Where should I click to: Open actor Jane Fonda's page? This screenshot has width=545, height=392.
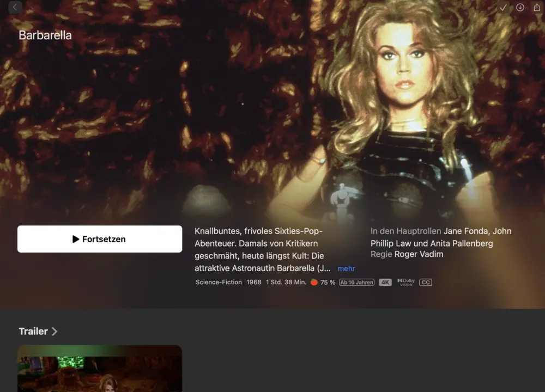coord(465,231)
